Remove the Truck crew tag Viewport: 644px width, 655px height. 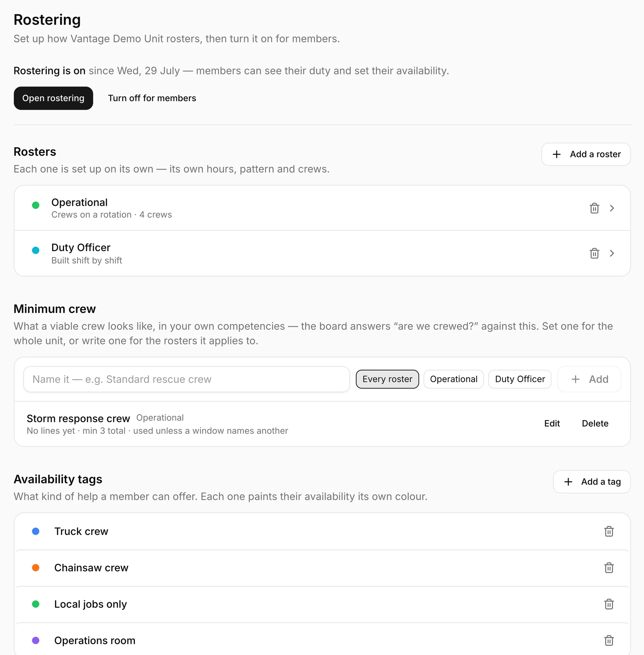pos(609,531)
